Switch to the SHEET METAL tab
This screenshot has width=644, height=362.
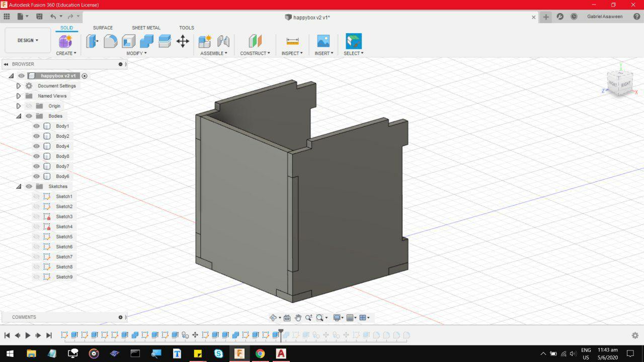(x=146, y=28)
